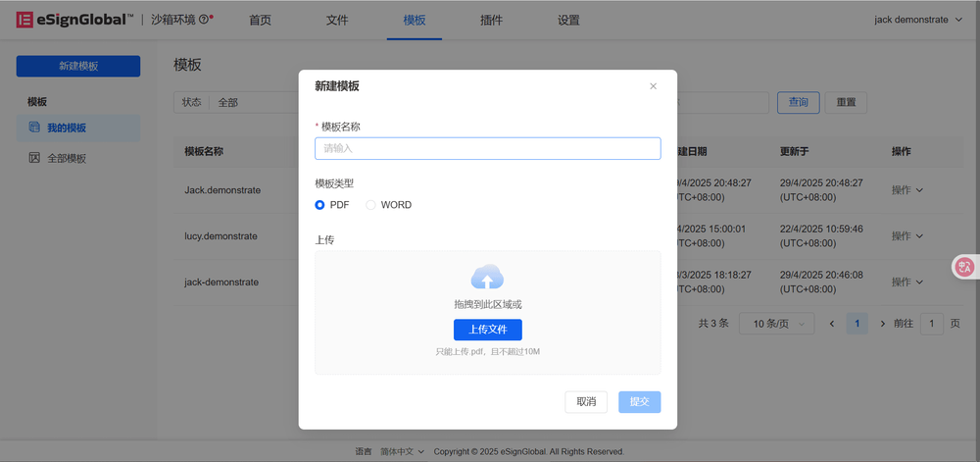Expand 操作 menu for Jack.demonstrate row
The height and width of the screenshot is (462, 980).
pos(906,190)
